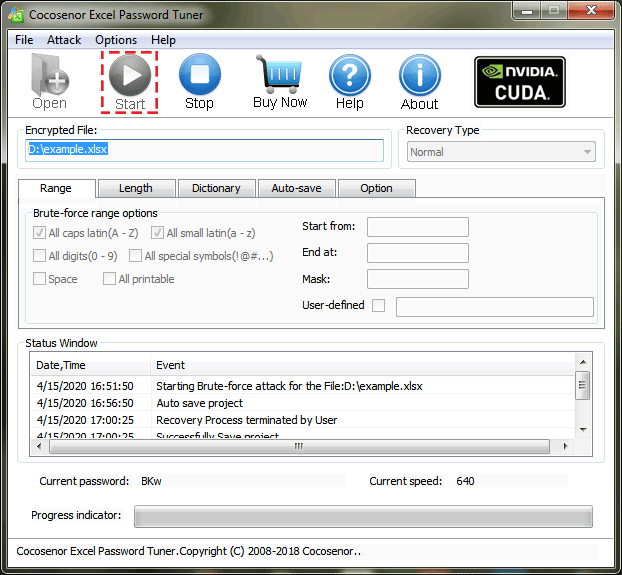Open the Attack menu
622x575 pixels.
64,40
